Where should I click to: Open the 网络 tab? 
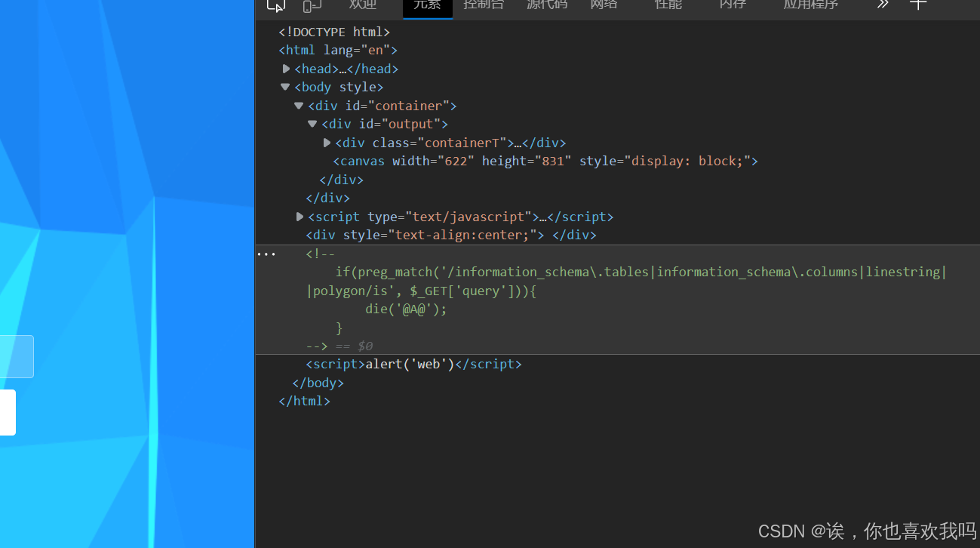point(604,5)
